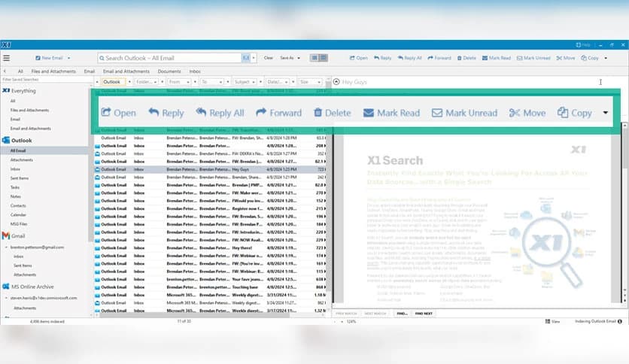Switch to the Email tab
The height and width of the screenshot is (364, 629).
click(x=89, y=71)
